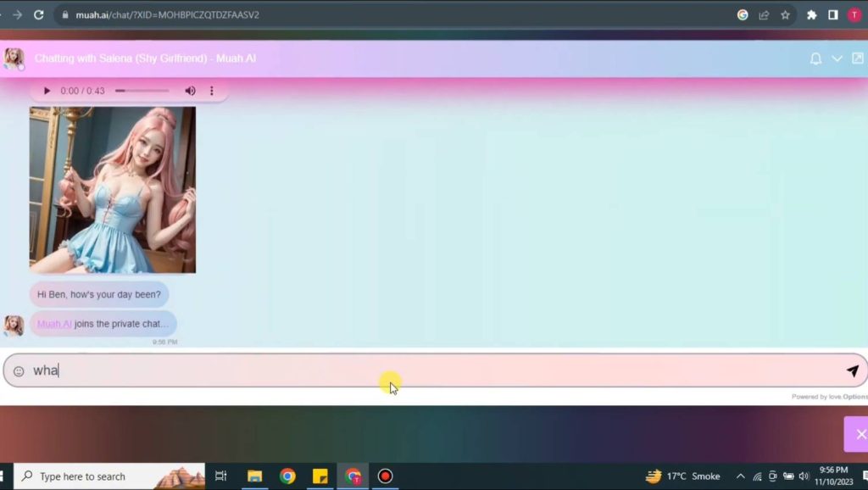The width and height of the screenshot is (868, 490).
Task: Close the pink widget with X
Action: (x=861, y=435)
